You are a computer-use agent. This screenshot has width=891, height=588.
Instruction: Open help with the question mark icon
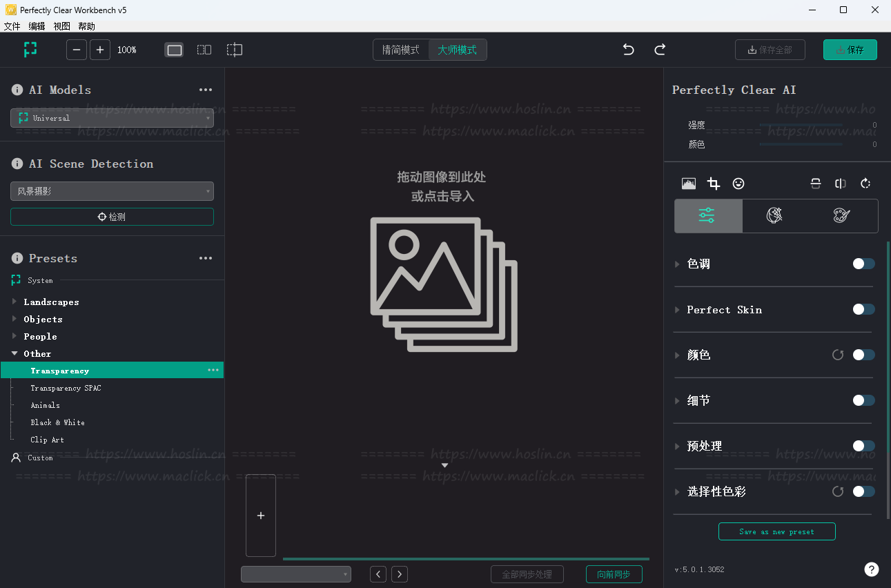tap(872, 569)
